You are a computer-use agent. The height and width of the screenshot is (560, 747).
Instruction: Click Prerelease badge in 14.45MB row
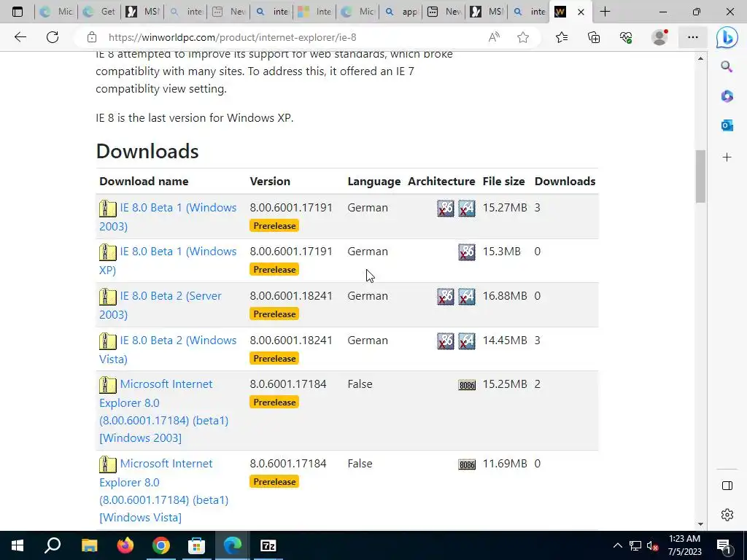274,359
